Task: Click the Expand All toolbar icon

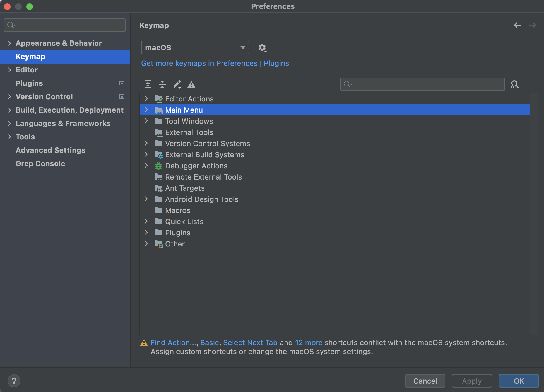Action: (x=148, y=84)
